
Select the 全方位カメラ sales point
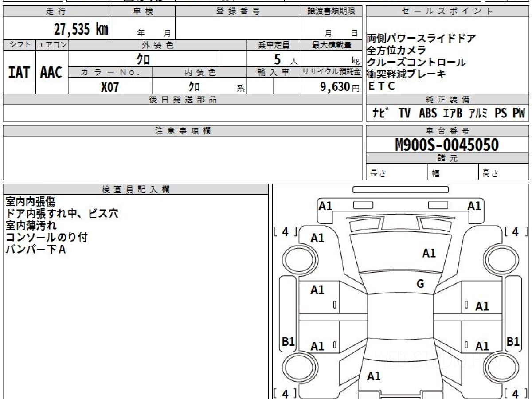pyautogui.click(x=396, y=50)
